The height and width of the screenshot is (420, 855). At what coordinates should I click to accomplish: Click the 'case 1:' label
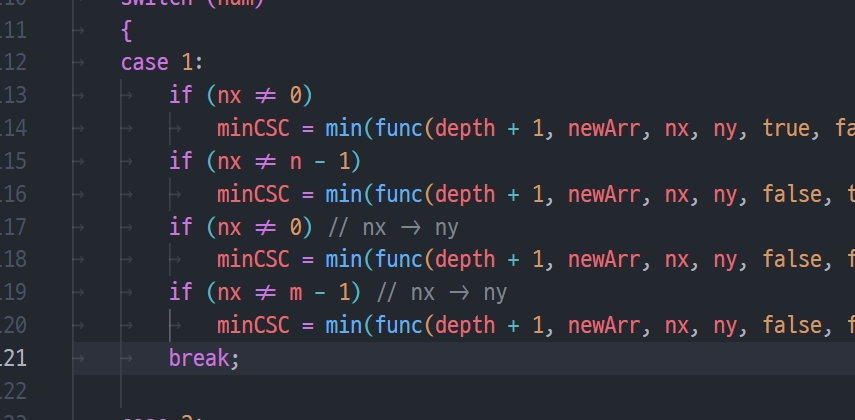pos(162,62)
